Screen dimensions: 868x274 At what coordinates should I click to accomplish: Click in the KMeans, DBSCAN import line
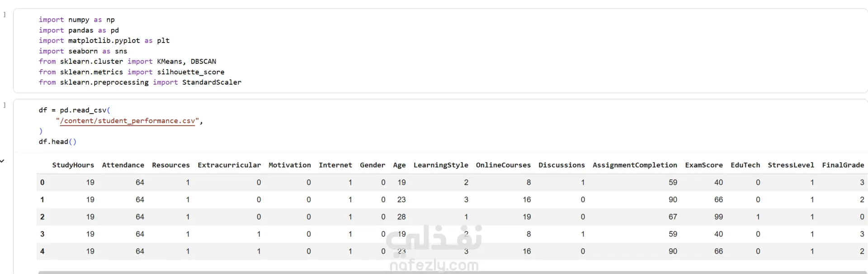127,62
